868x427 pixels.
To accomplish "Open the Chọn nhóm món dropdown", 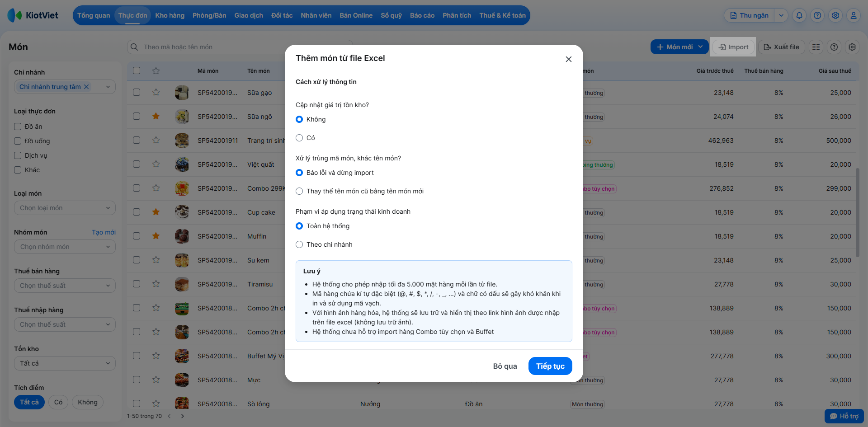I will [65, 247].
